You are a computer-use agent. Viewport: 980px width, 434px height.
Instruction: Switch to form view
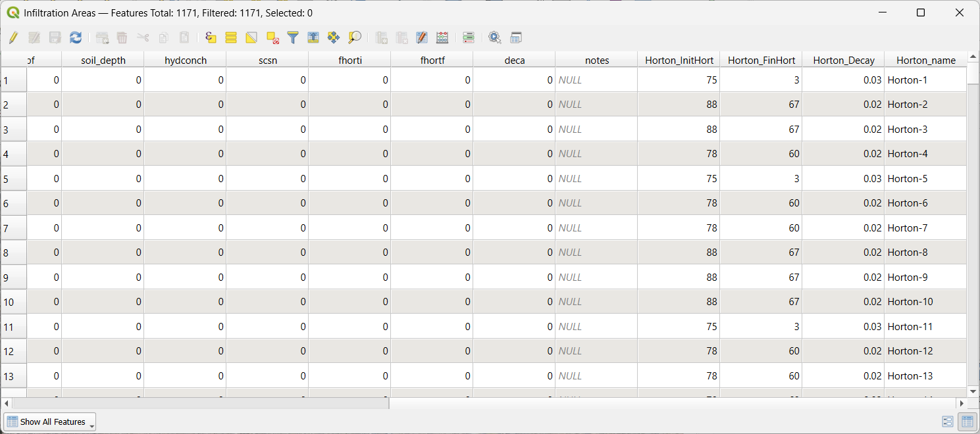click(948, 422)
